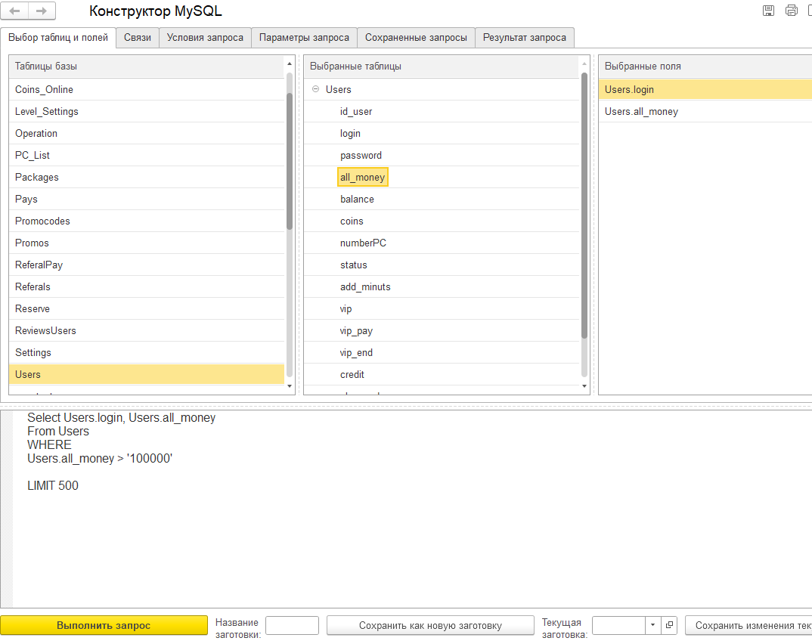
Task: Select the credit field
Action: click(352, 374)
